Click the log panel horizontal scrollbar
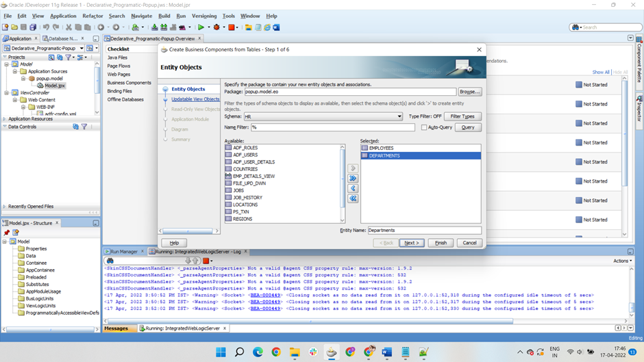 310,322
